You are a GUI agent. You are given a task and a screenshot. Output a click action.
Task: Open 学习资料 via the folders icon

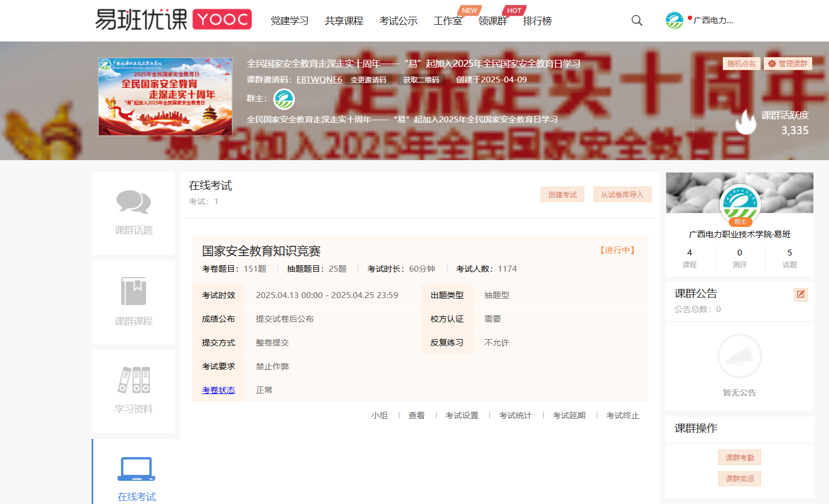coord(133,379)
